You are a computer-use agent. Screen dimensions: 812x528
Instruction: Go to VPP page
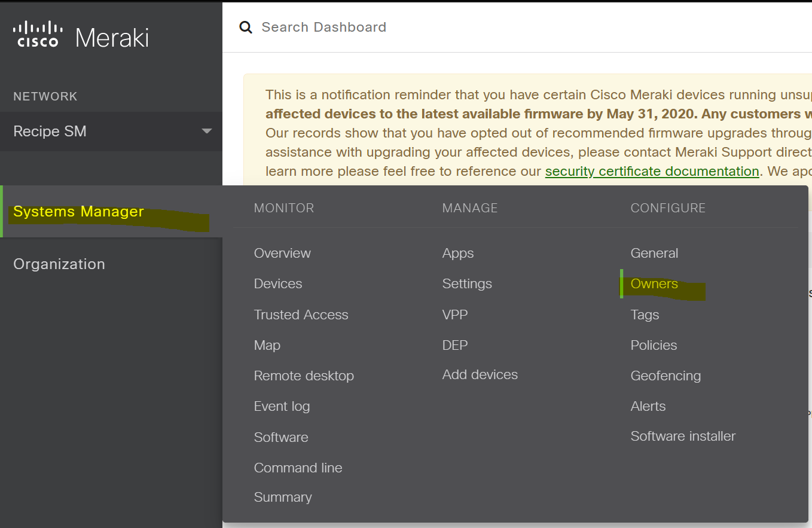coord(454,315)
